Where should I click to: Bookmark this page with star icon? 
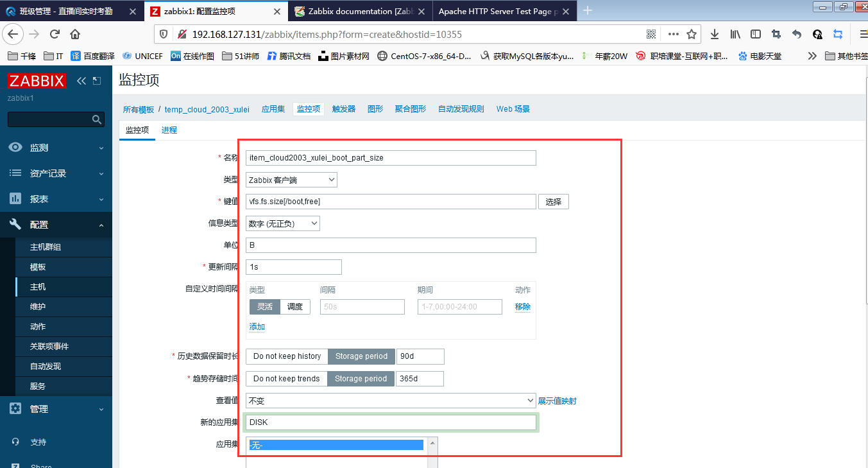[x=692, y=34]
